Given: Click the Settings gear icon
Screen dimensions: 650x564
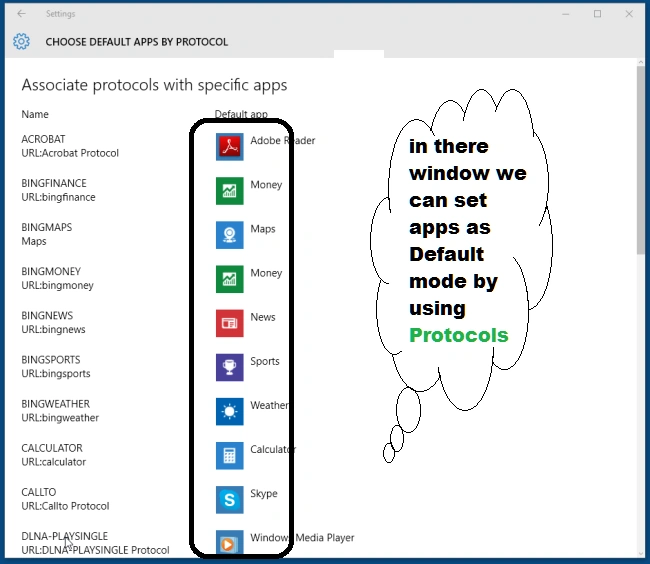Looking at the screenshot, I should point(21,41).
